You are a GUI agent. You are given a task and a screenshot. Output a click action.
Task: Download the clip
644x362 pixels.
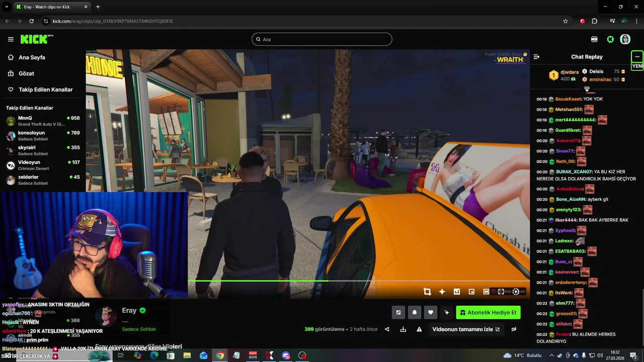[403, 329]
